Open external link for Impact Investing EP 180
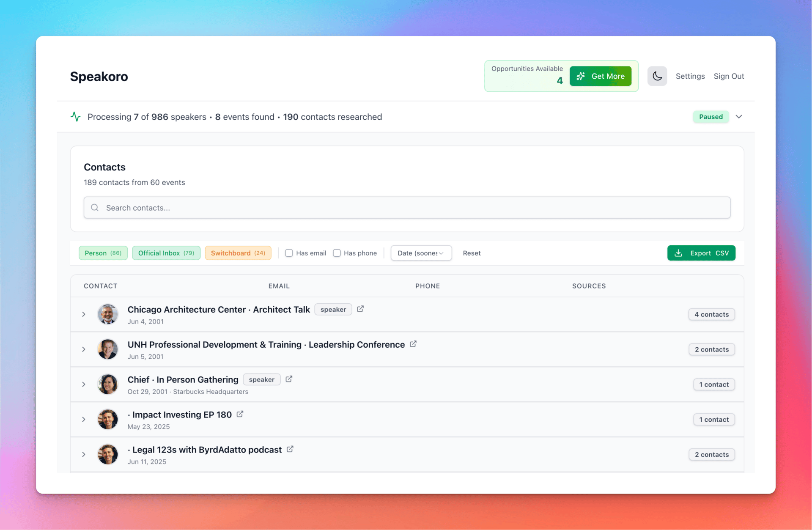This screenshot has height=530, width=812. tap(240, 415)
